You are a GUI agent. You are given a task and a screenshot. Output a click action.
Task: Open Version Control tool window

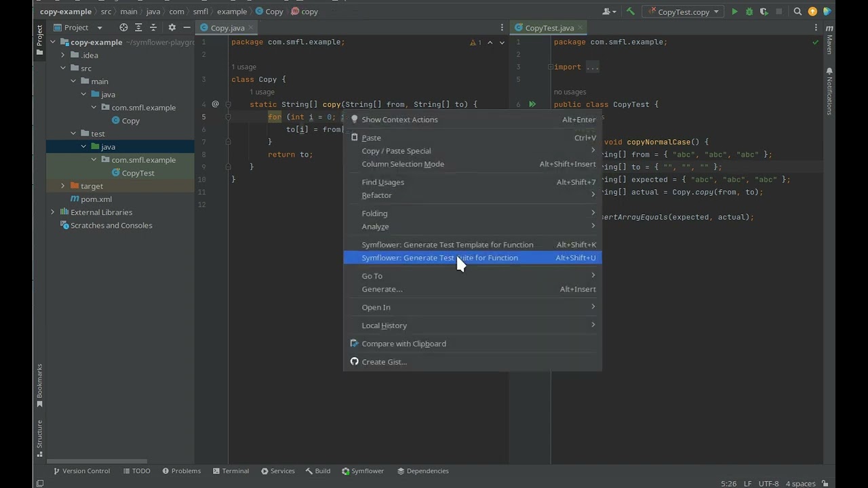tap(81, 471)
